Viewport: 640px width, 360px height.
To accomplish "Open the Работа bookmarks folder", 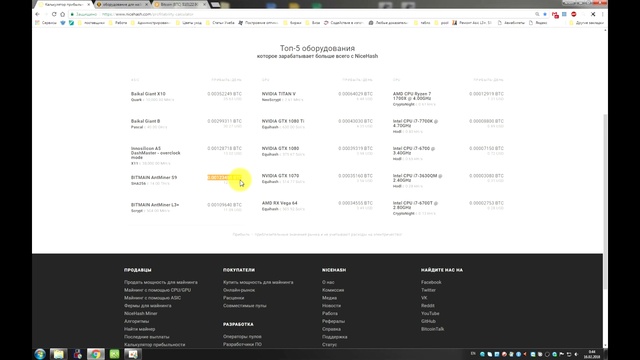I will [x=118, y=23].
